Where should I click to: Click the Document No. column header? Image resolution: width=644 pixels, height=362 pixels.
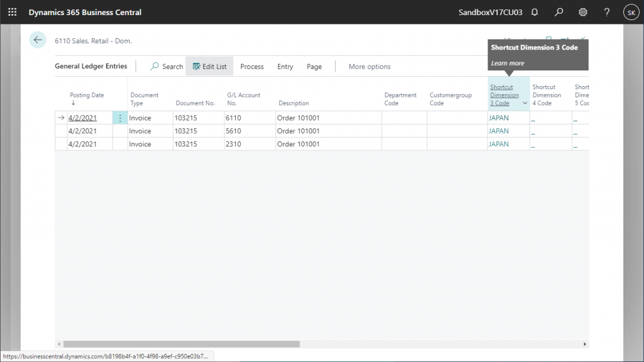tap(195, 103)
